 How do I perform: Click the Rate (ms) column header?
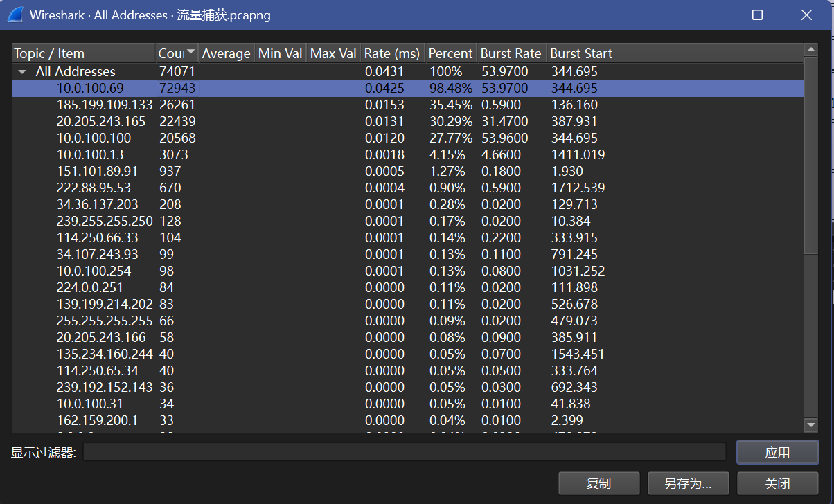(392, 53)
